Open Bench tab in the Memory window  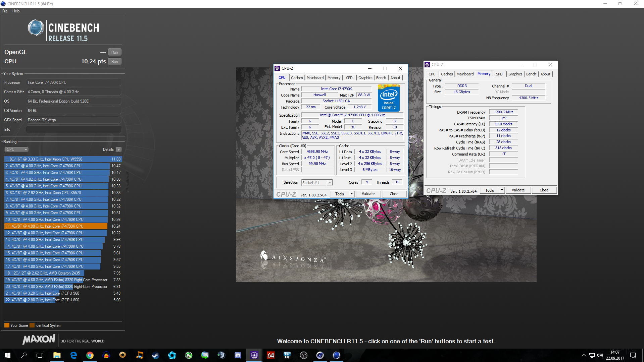point(531,74)
